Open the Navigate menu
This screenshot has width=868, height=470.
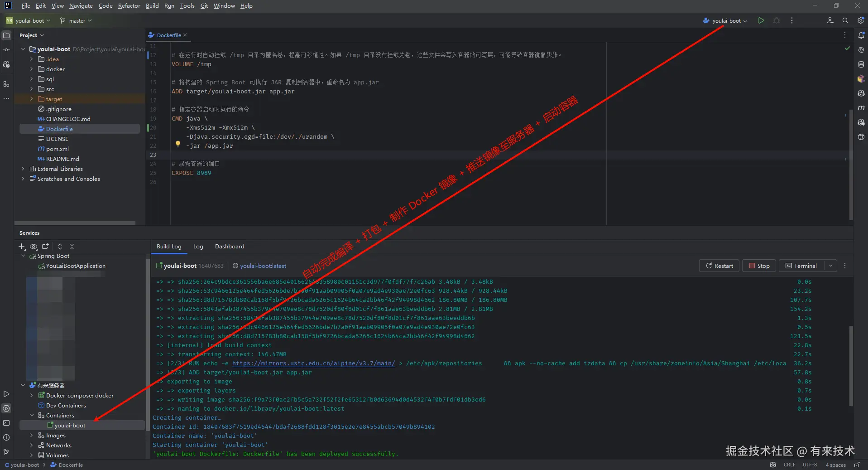coord(81,6)
